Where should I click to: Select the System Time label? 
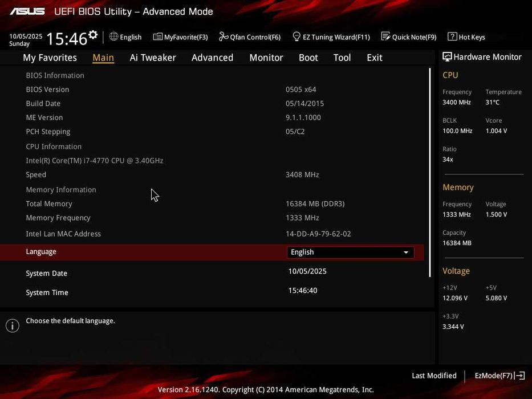point(47,292)
